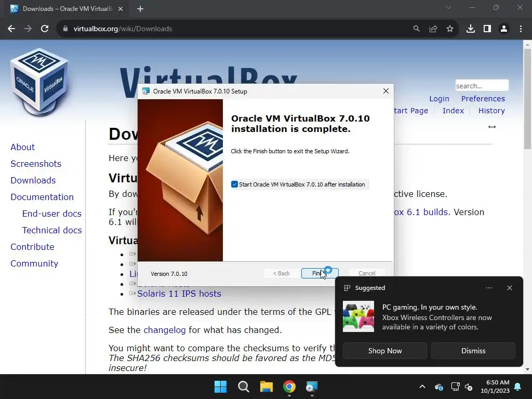Open Chrome profile avatar
The width and height of the screenshot is (532, 399).
(x=504, y=29)
